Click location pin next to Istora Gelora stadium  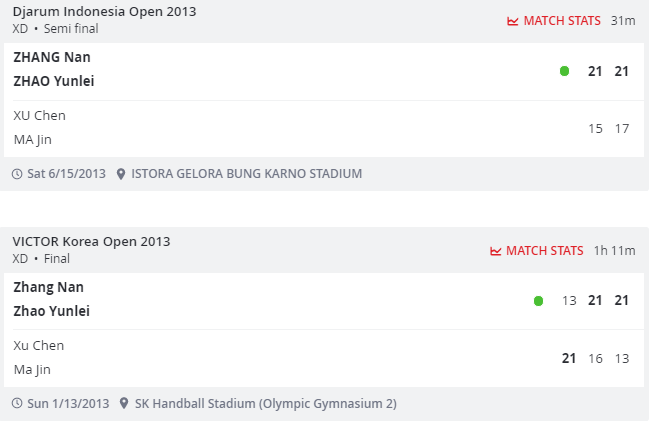[x=121, y=174]
